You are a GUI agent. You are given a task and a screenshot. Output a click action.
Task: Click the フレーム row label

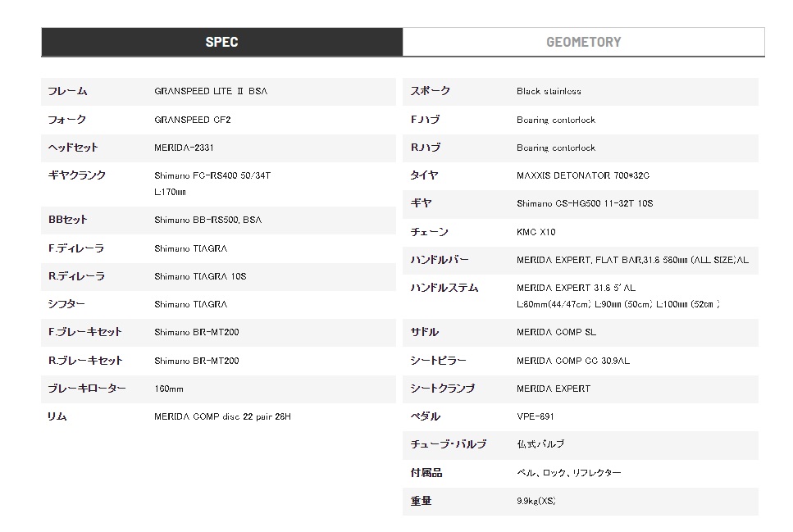tap(67, 91)
